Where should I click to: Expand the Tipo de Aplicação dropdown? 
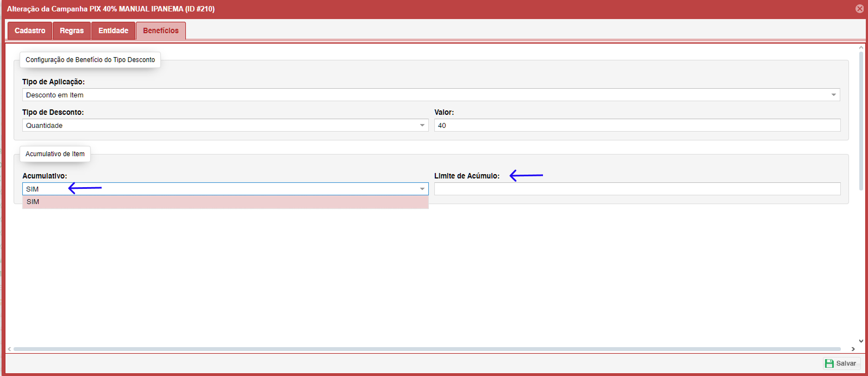pyautogui.click(x=833, y=95)
